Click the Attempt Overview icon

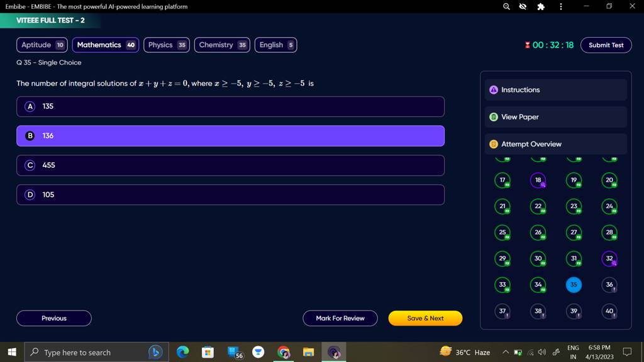pyautogui.click(x=493, y=144)
